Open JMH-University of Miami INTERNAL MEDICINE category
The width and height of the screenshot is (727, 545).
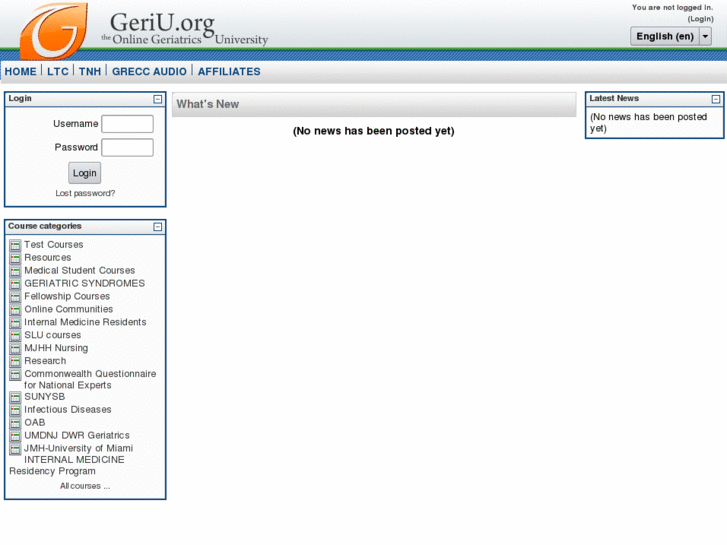[71, 460]
